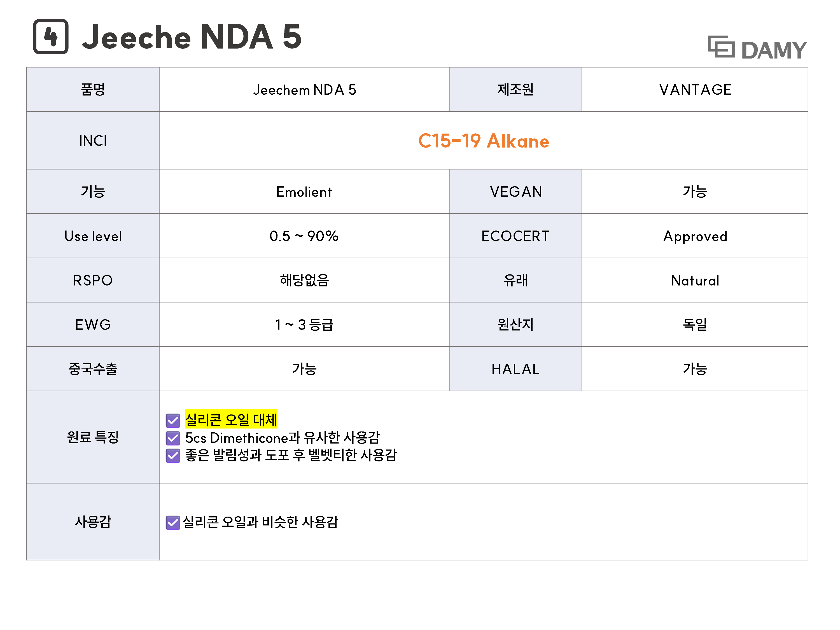The width and height of the screenshot is (840, 630).
Task: Toggle the silicone oil replacement checkbox
Action: pos(173,420)
